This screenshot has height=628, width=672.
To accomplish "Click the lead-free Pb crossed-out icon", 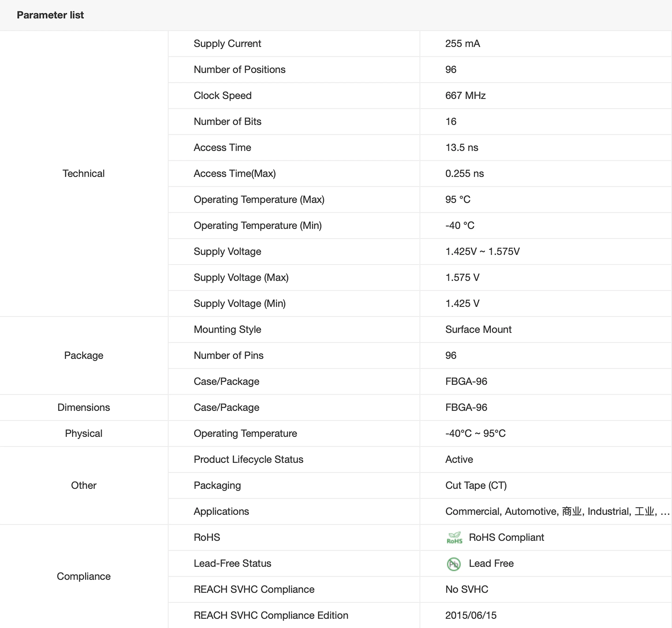I will [454, 564].
